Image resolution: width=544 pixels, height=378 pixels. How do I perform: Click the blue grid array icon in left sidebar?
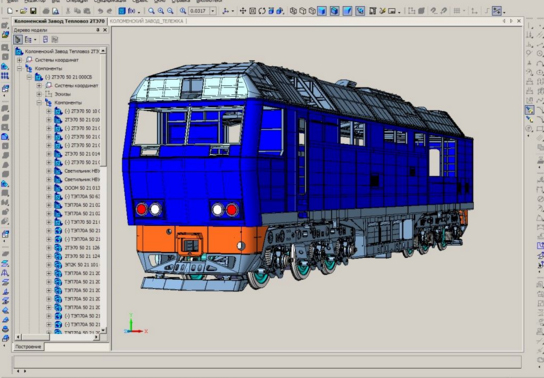(5, 76)
